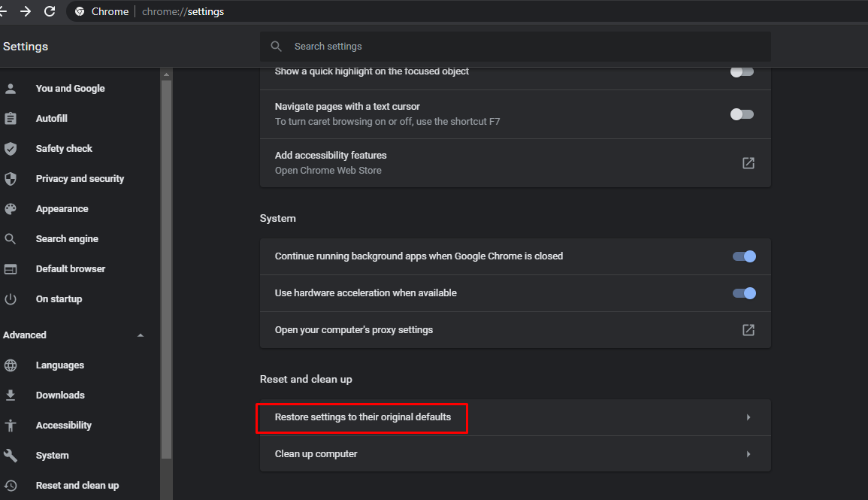The image size is (868, 500).
Task: Open Languages settings
Action: point(60,365)
